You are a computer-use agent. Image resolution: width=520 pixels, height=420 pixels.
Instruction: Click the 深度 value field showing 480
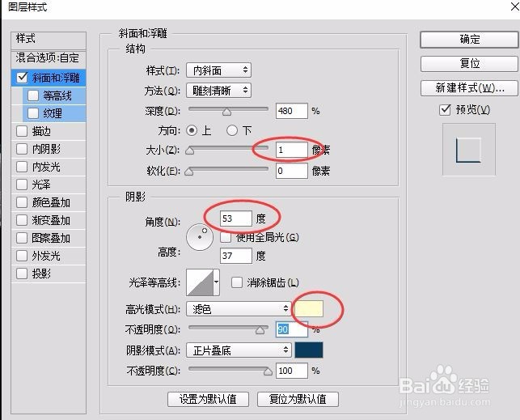pyautogui.click(x=291, y=111)
